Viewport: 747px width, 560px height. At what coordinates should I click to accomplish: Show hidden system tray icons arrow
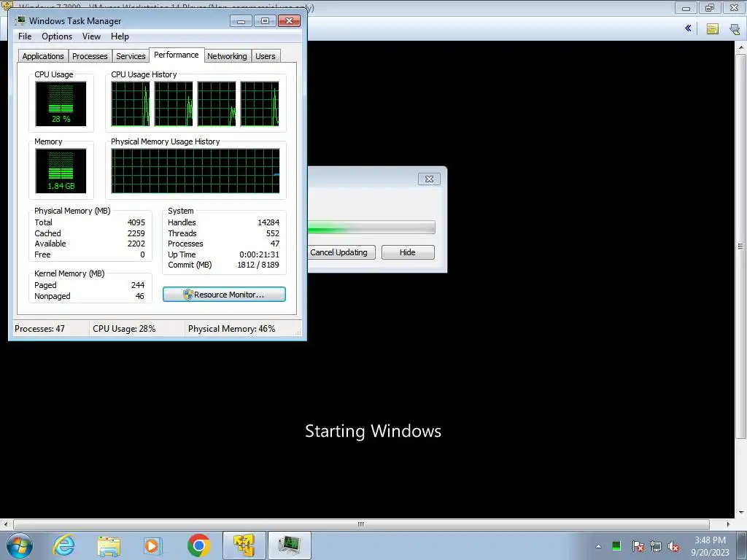pyautogui.click(x=598, y=546)
